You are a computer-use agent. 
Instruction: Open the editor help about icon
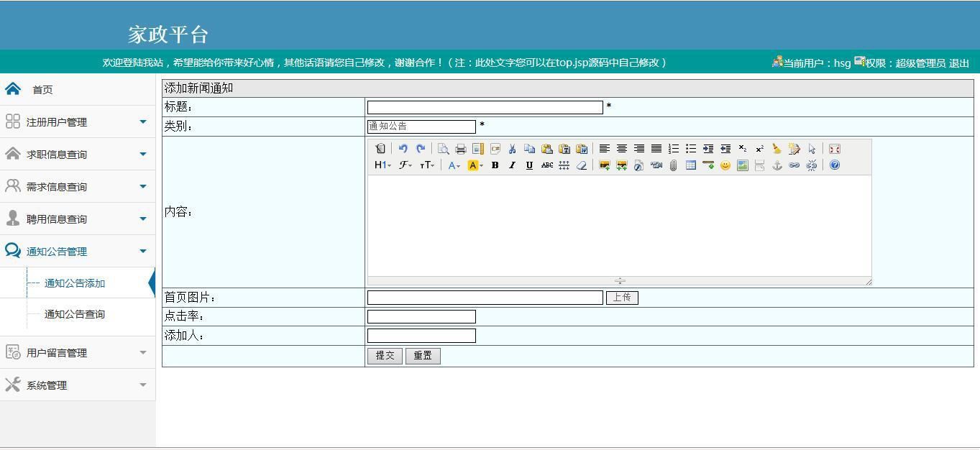coord(835,165)
